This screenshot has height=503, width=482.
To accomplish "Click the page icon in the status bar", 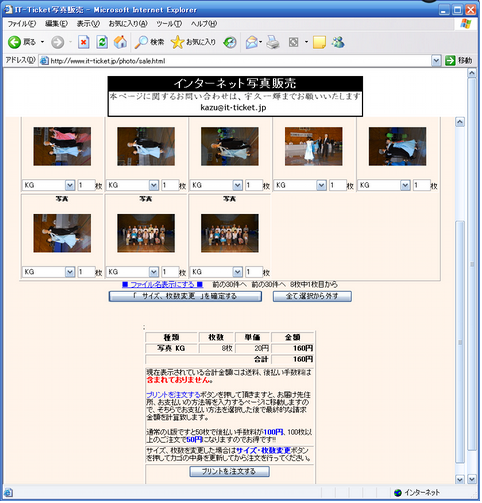I will [8, 493].
